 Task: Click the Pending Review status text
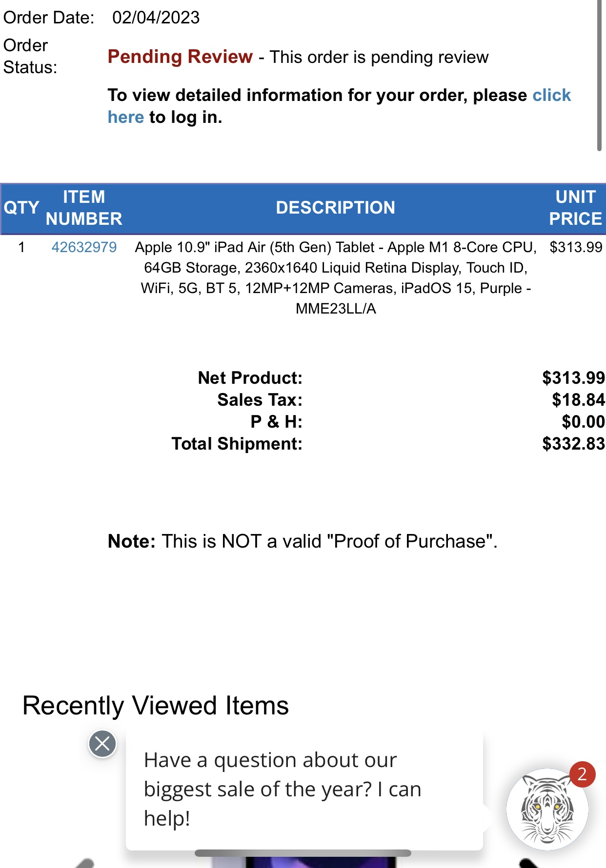(180, 57)
